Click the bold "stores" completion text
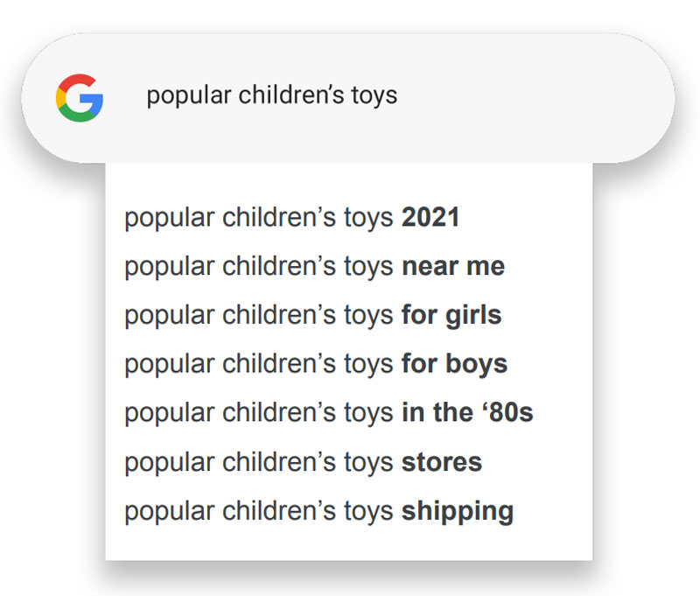 tap(442, 462)
